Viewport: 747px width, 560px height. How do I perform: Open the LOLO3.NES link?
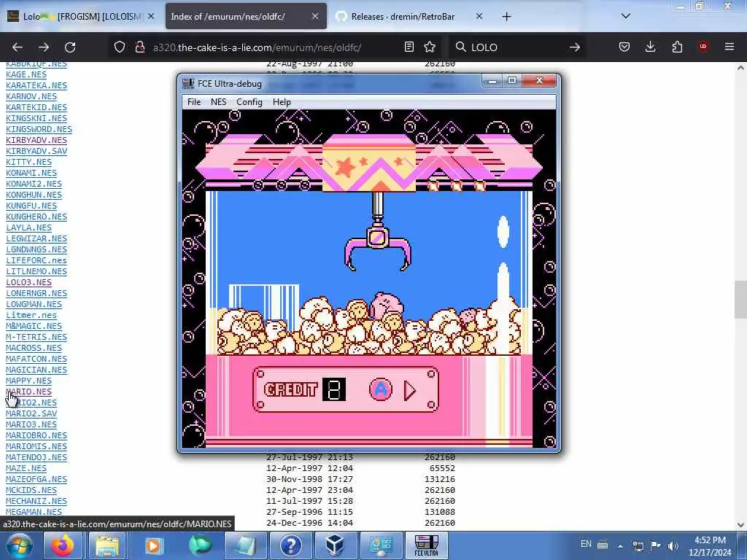(x=28, y=282)
